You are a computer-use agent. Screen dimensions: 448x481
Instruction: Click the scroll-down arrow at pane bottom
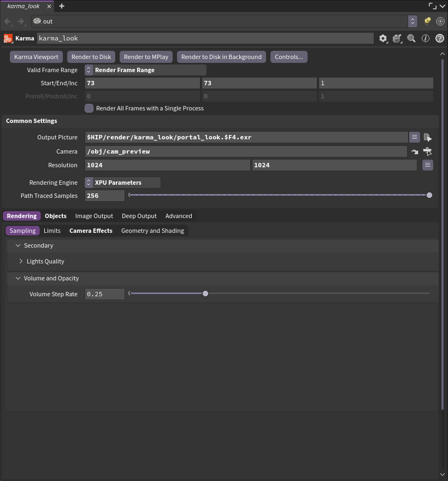coord(443,475)
